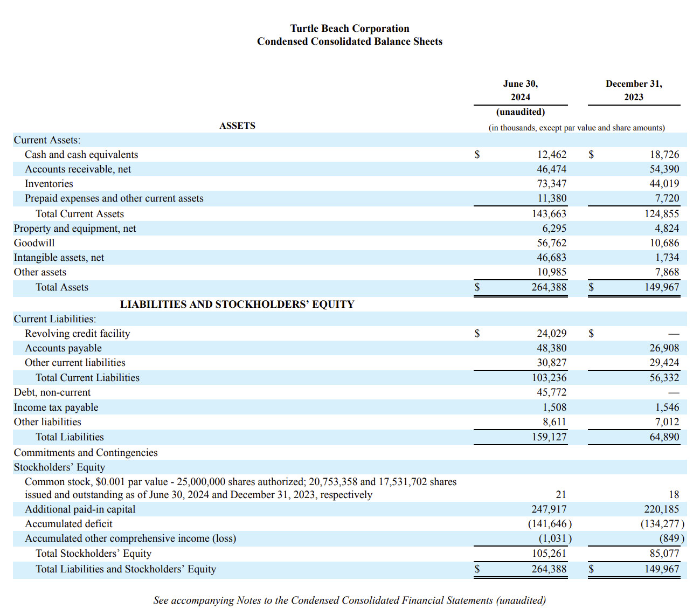Click the "Other current liabilities" label

point(75,363)
